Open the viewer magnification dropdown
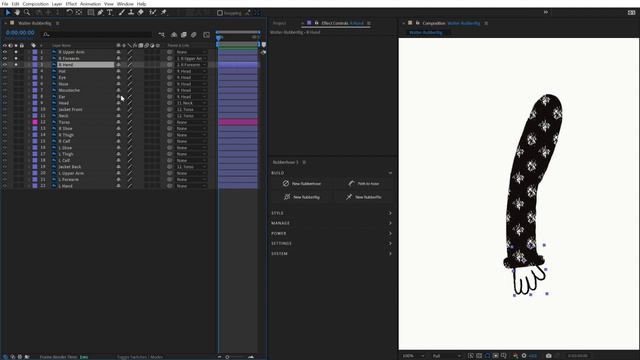Image resolution: width=640 pixels, height=360 pixels. coord(413,356)
